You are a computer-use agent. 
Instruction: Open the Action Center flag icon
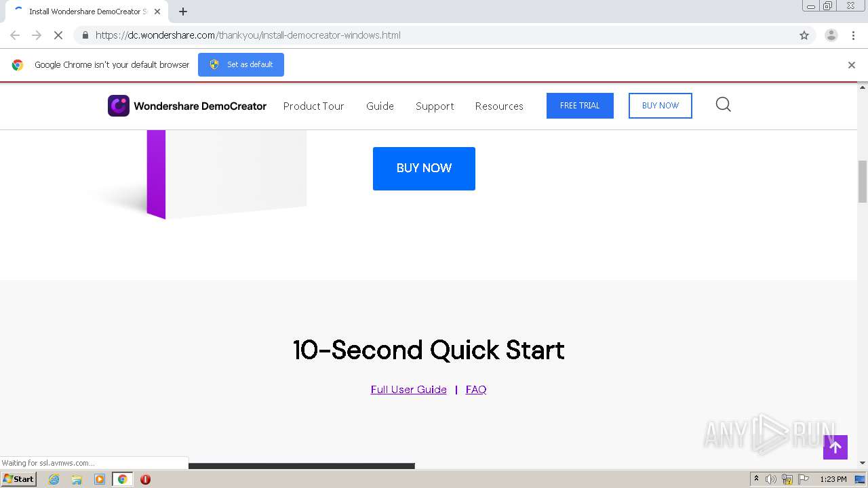point(803,479)
